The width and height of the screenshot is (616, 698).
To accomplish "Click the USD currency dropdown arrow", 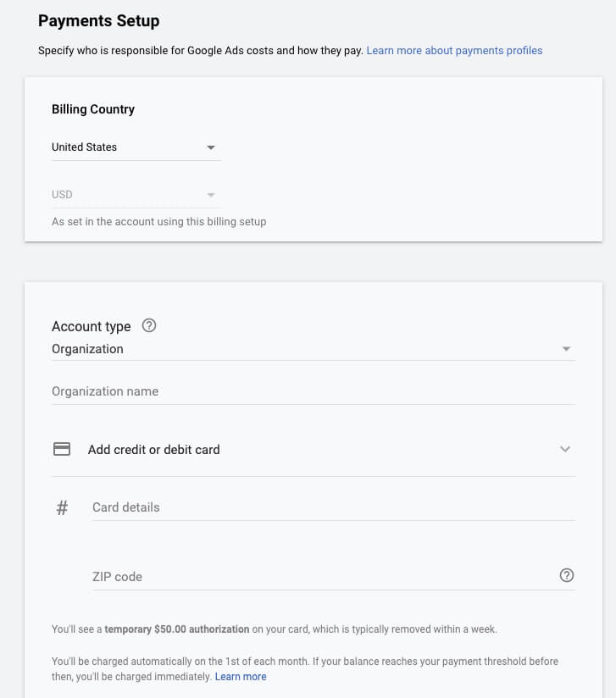I will (211, 195).
